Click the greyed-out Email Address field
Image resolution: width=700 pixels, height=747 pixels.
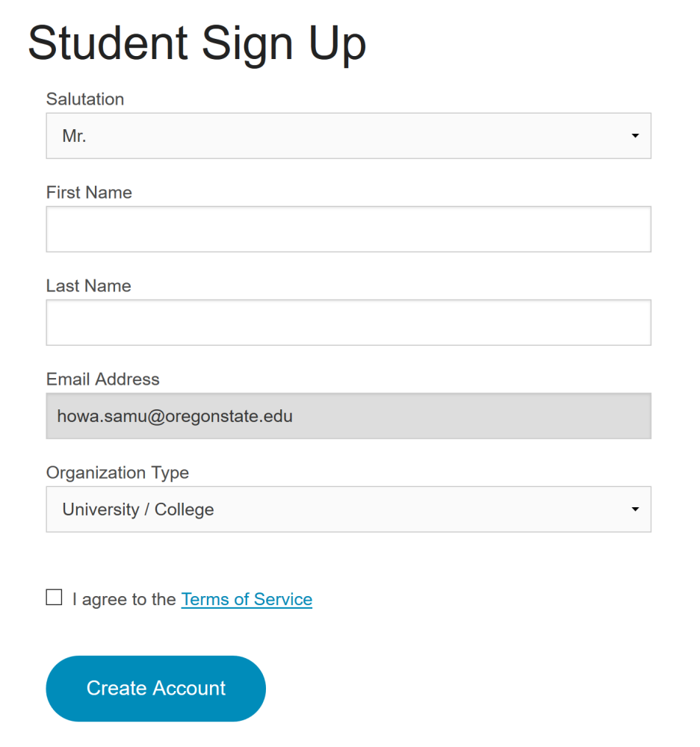[x=348, y=416]
